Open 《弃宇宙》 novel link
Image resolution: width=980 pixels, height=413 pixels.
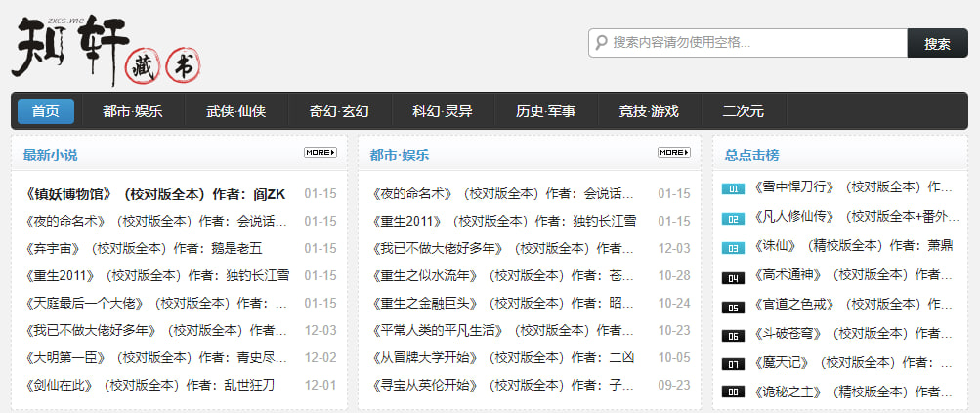coord(143,249)
